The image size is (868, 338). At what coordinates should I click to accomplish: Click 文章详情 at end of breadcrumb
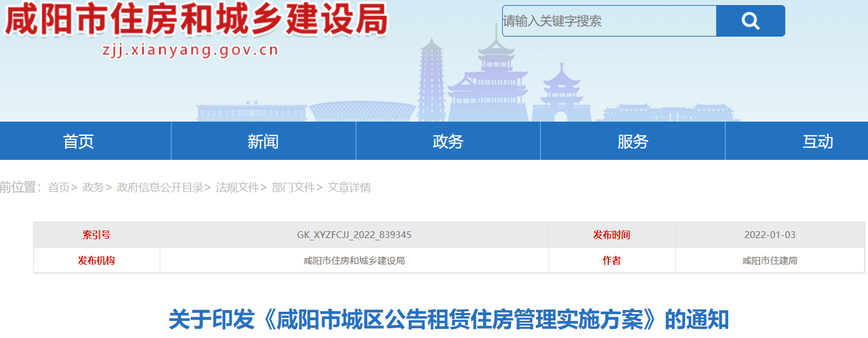pos(349,188)
